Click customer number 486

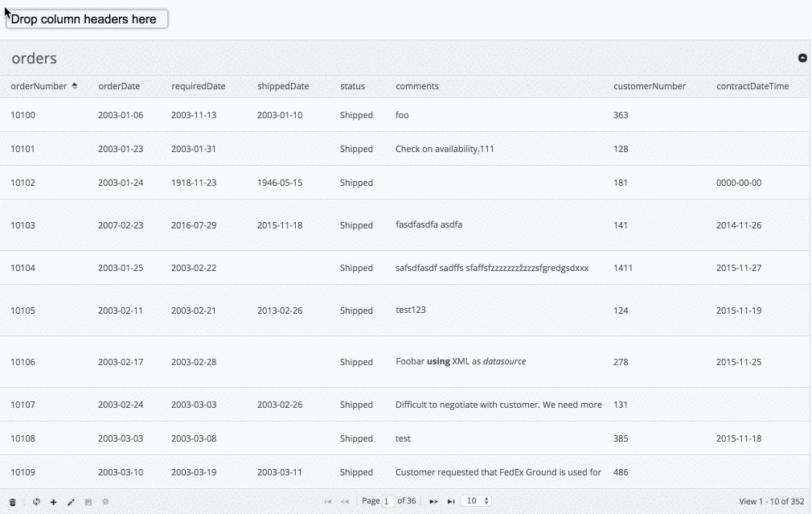(x=621, y=472)
